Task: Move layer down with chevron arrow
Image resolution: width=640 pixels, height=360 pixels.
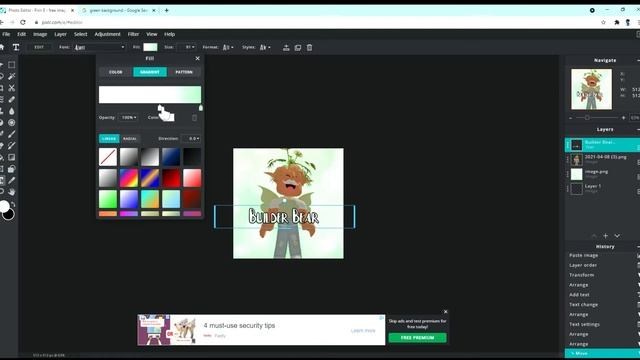Action: [617, 236]
